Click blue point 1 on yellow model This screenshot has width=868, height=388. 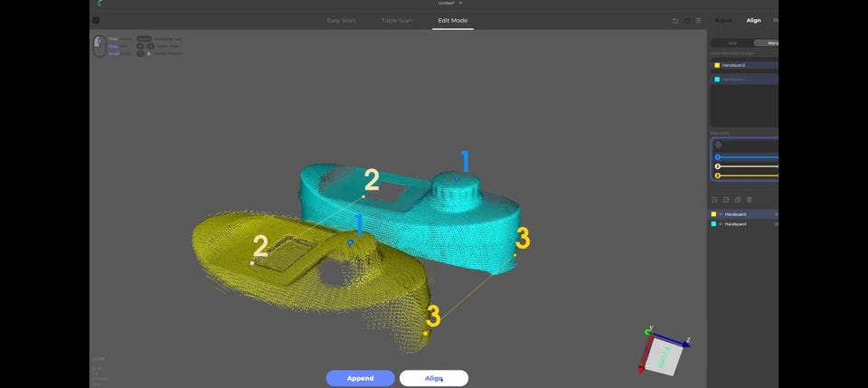pos(351,242)
